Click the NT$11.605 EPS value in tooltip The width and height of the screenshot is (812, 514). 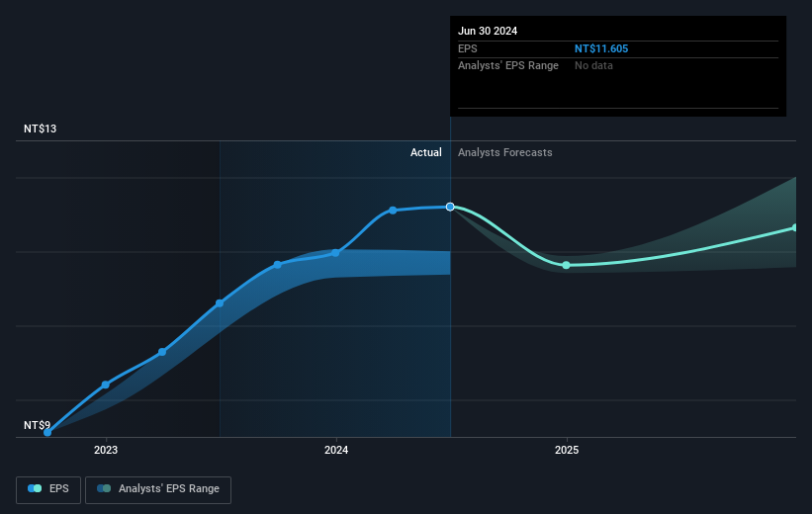point(601,48)
